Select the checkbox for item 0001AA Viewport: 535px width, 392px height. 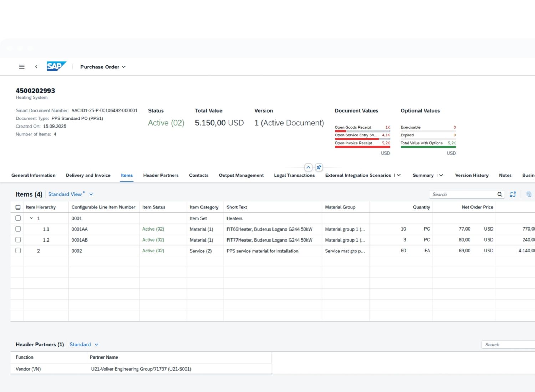[x=18, y=229]
